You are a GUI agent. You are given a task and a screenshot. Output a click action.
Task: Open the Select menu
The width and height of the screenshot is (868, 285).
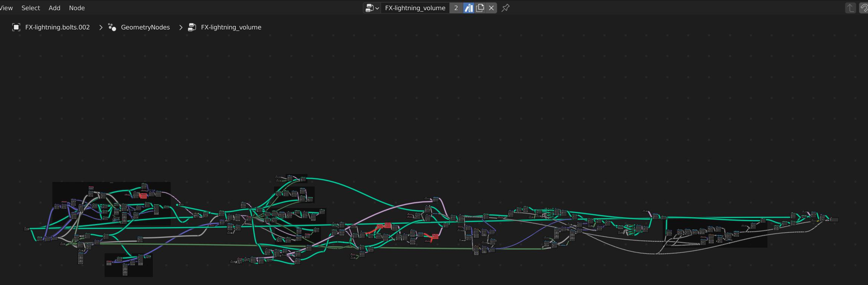[x=31, y=8]
